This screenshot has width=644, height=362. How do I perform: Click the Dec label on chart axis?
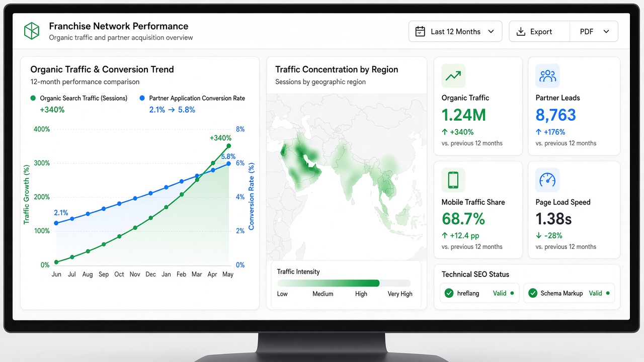150,275
